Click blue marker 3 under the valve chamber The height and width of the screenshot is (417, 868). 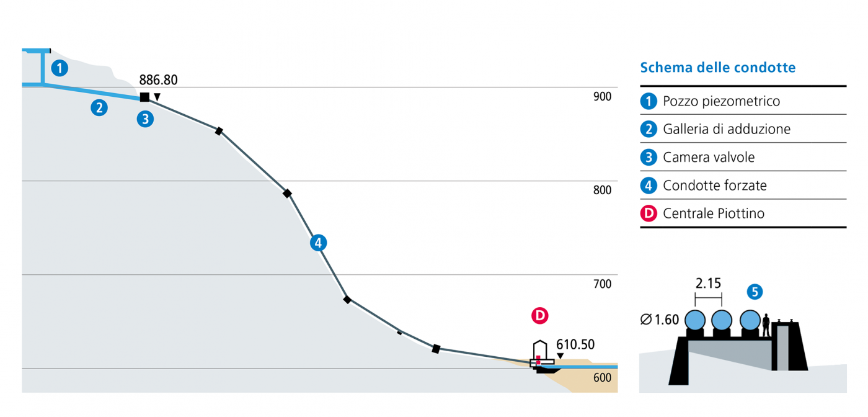(145, 119)
